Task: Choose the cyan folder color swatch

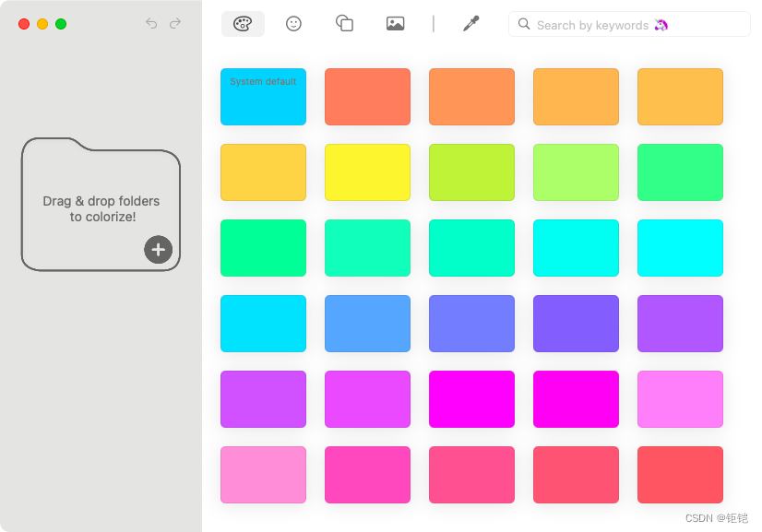Action: point(680,248)
